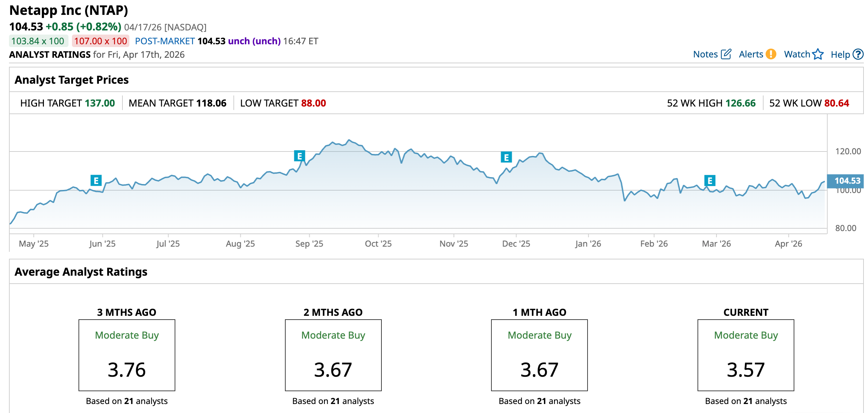Click the Help link text
This screenshot has width=868, height=413.
840,55
